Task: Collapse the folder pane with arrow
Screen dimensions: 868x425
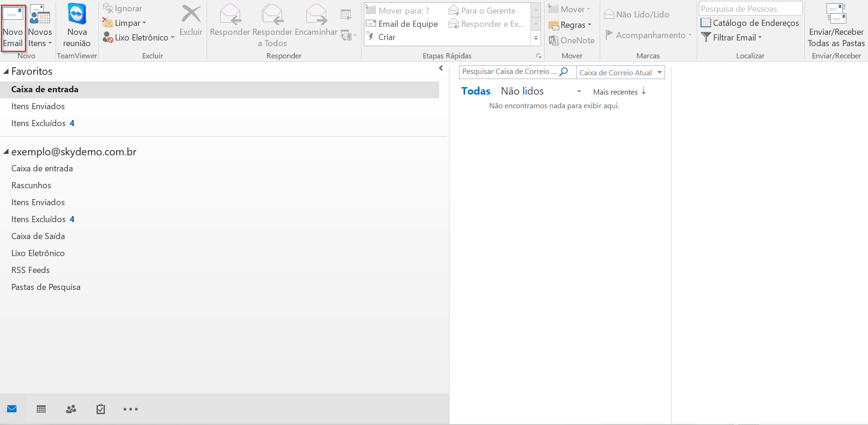Action: pos(441,68)
